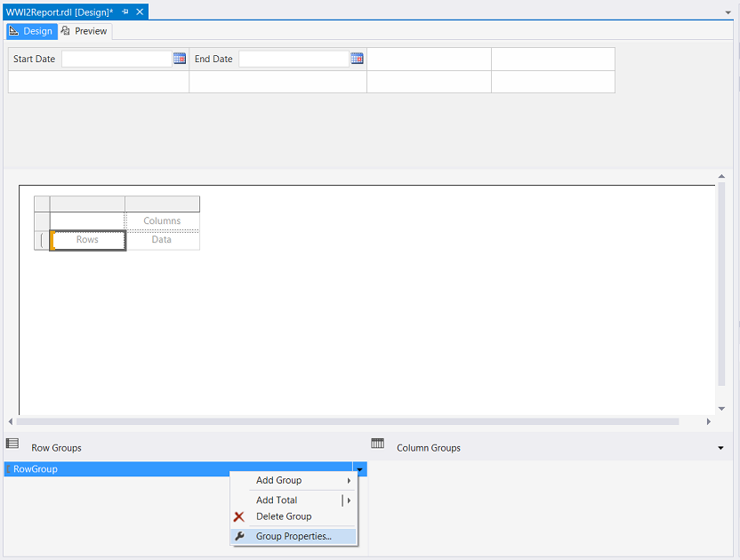Select the Rows cell in the matrix
The image size is (740, 560).
tap(88, 240)
